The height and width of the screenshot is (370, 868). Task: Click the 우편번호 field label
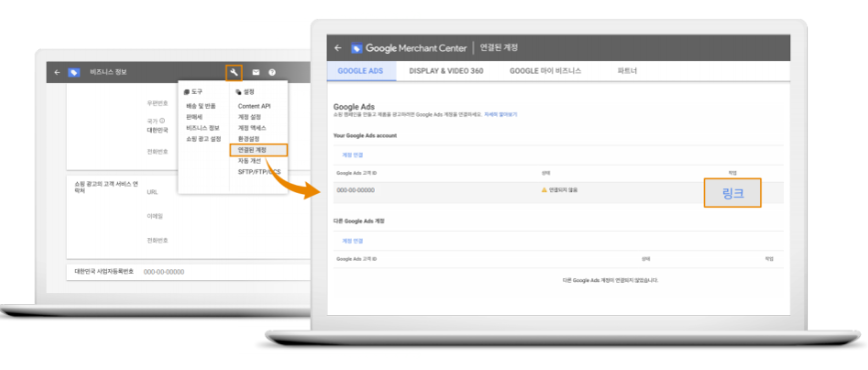click(x=157, y=103)
